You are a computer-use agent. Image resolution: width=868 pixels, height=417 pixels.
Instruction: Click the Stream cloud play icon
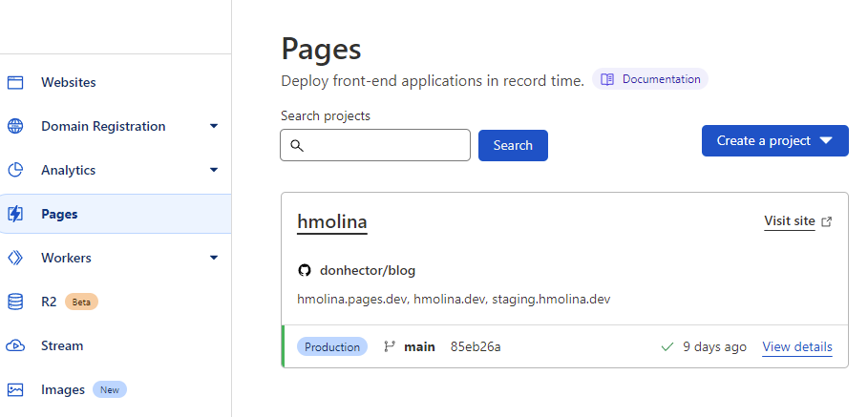15,345
